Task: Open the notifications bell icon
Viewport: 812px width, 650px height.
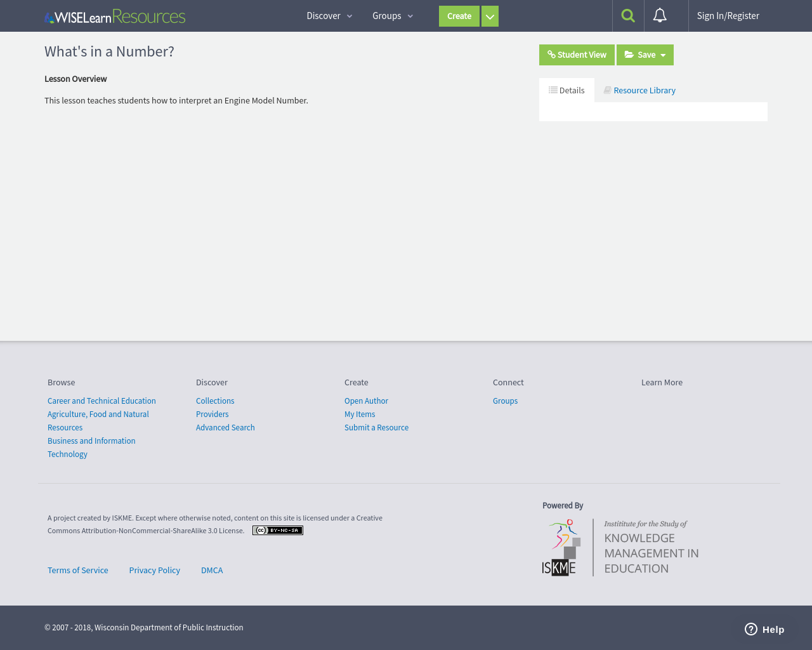Action: tap(660, 16)
